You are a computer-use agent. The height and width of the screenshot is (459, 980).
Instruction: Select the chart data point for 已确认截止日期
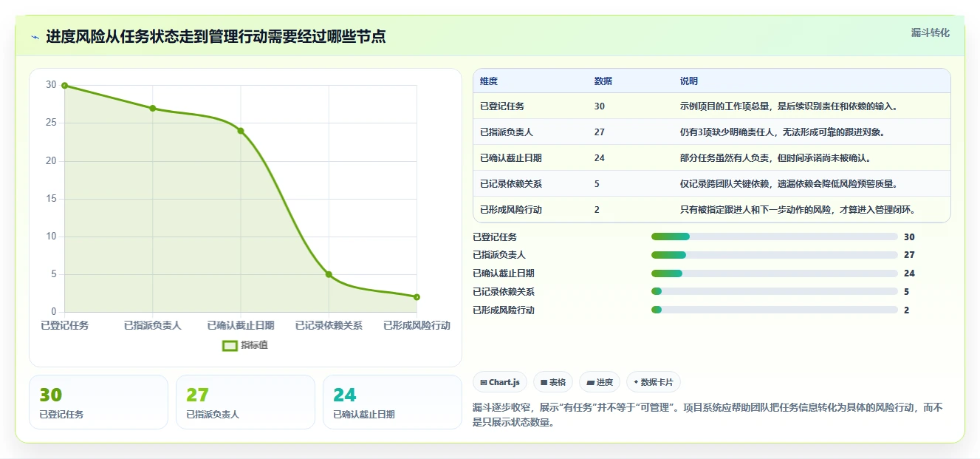(241, 131)
